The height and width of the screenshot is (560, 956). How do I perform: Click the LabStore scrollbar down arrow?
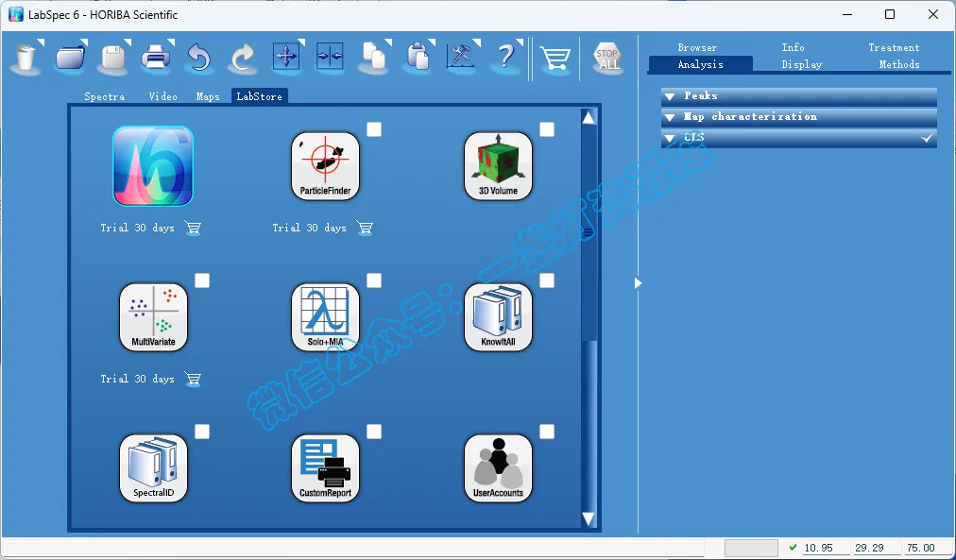click(x=589, y=518)
